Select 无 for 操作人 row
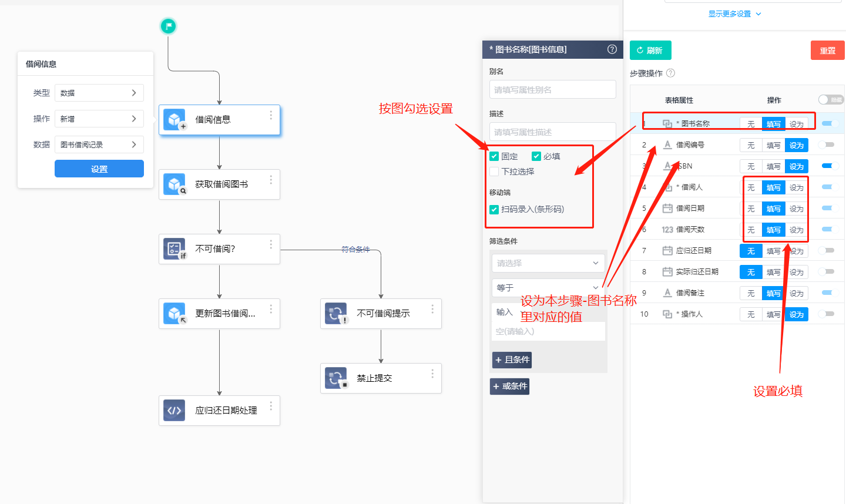This screenshot has width=846, height=504. click(x=751, y=314)
